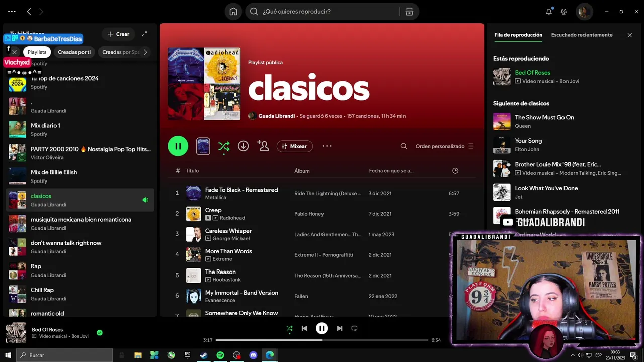Open the notifications bell
The width and height of the screenshot is (644, 362).
[549, 12]
